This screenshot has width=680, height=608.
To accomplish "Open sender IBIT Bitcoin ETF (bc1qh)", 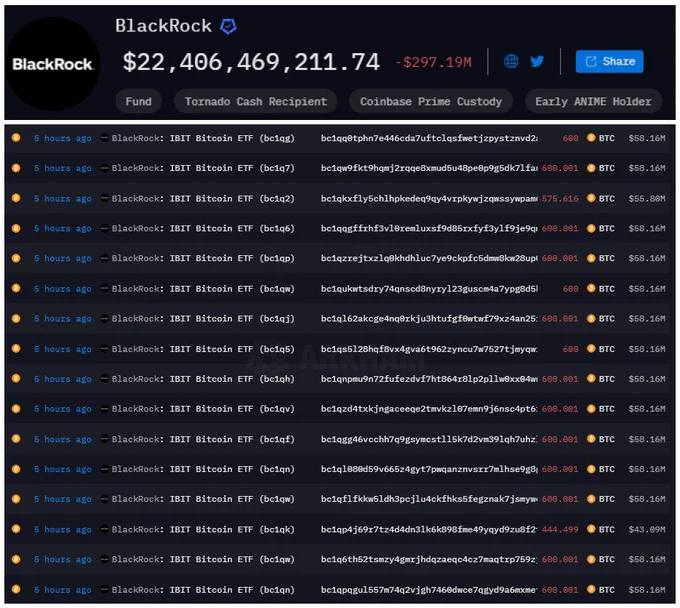I will point(203,379).
